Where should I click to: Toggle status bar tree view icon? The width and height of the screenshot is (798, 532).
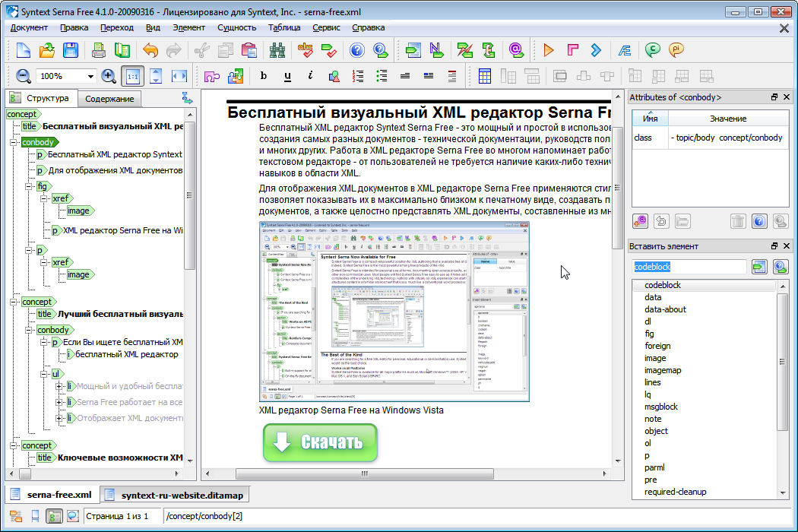53,516
